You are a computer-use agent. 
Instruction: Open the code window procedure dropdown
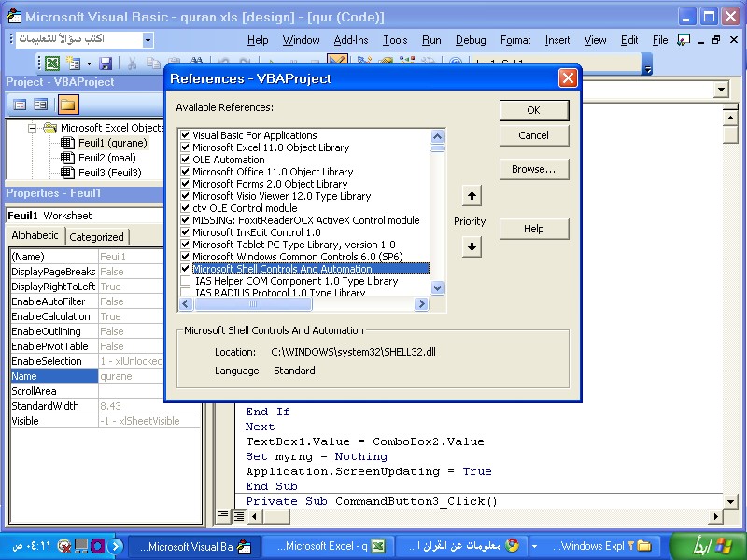[721, 89]
